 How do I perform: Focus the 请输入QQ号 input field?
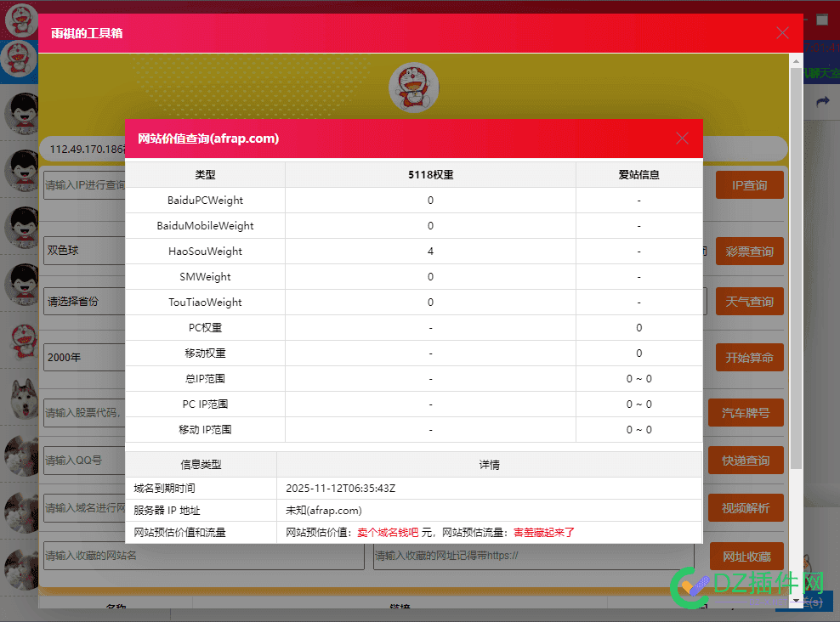[85, 461]
